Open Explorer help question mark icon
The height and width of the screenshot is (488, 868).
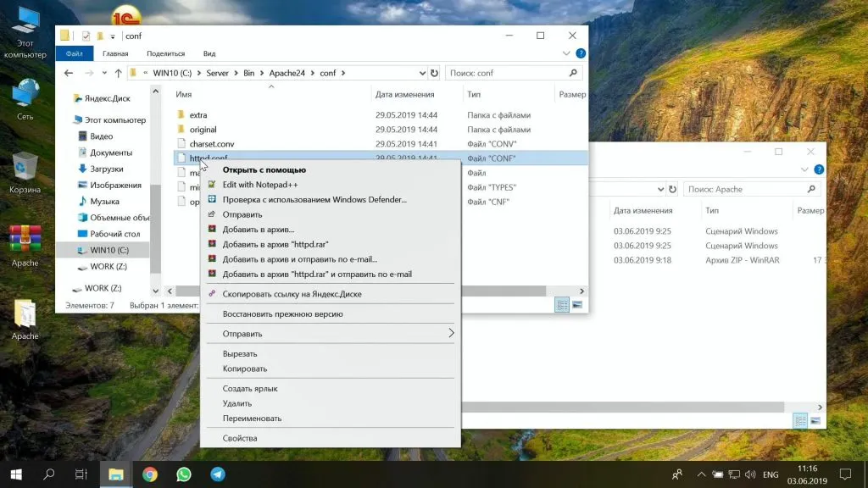[581, 53]
